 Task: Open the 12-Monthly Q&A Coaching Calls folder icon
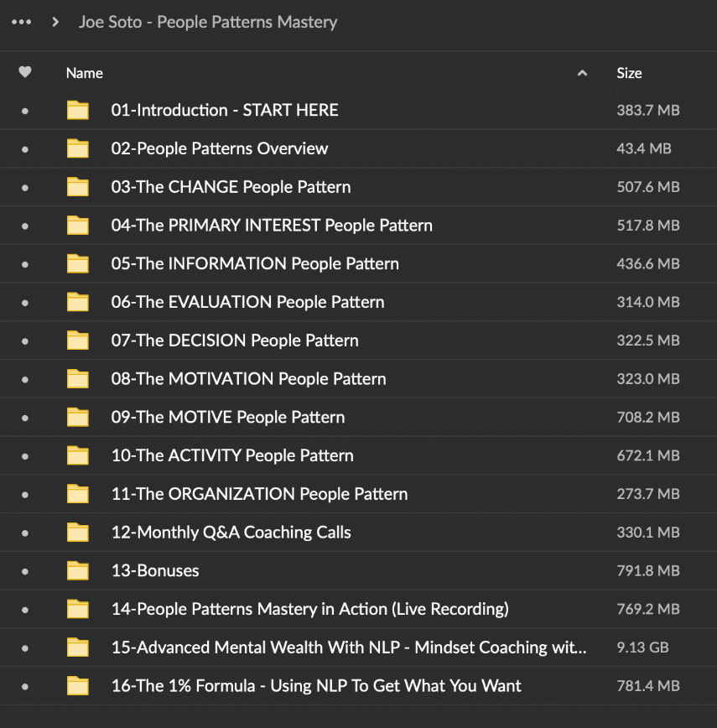[77, 532]
